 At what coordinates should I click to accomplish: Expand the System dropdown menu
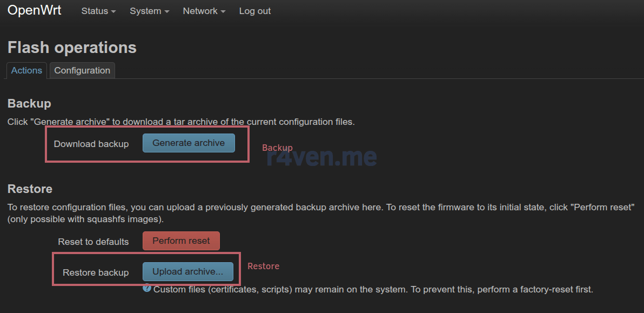[150, 11]
